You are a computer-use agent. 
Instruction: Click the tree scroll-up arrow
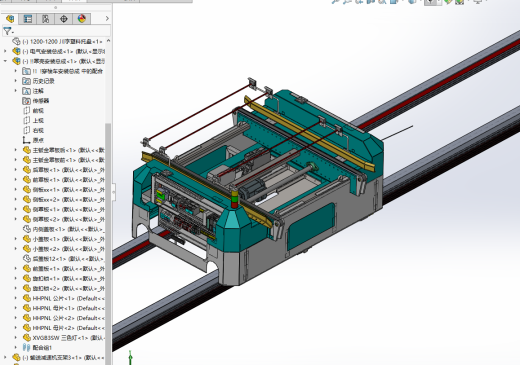108,41
